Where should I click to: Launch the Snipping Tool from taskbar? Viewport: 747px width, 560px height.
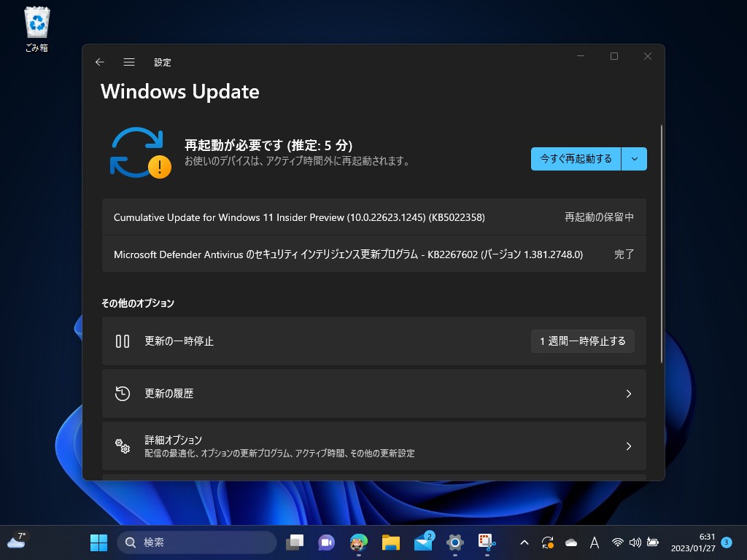click(487, 542)
